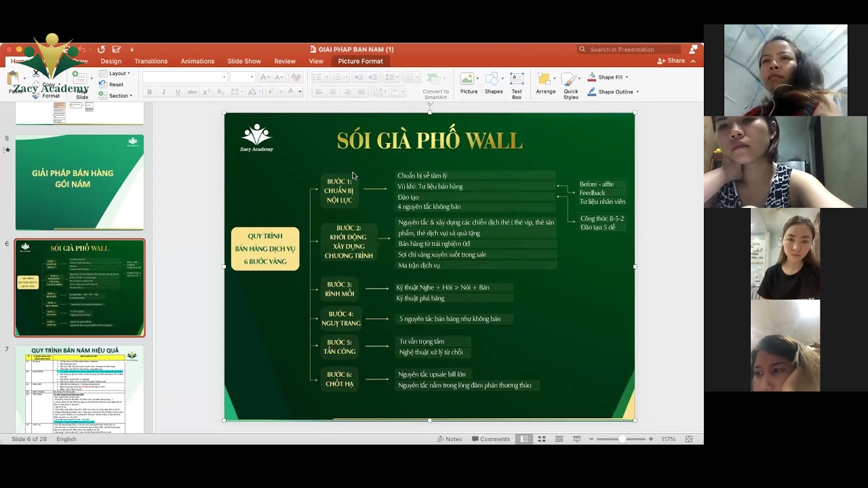This screenshot has height=488, width=868.
Task: Select slide 7 thumbnail Quy trình bán năm
Action: [x=79, y=389]
